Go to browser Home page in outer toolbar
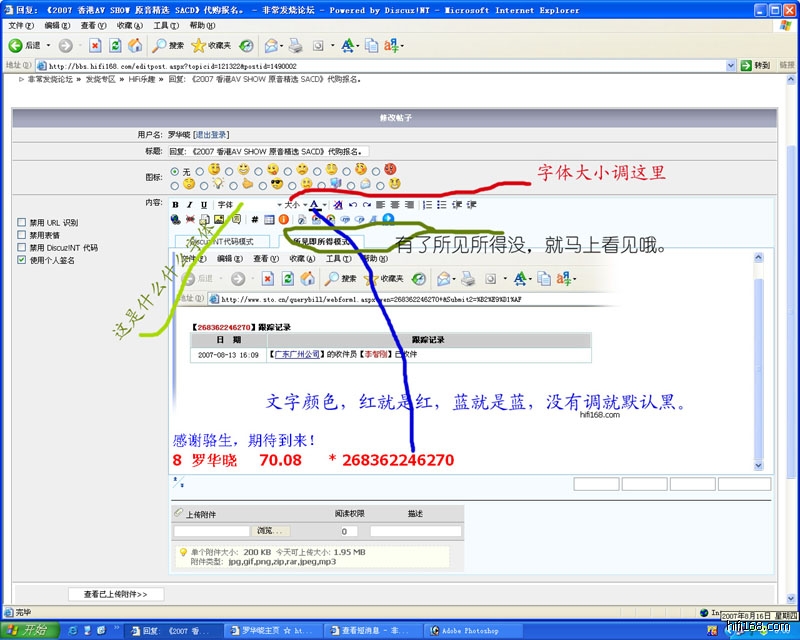 [135, 45]
